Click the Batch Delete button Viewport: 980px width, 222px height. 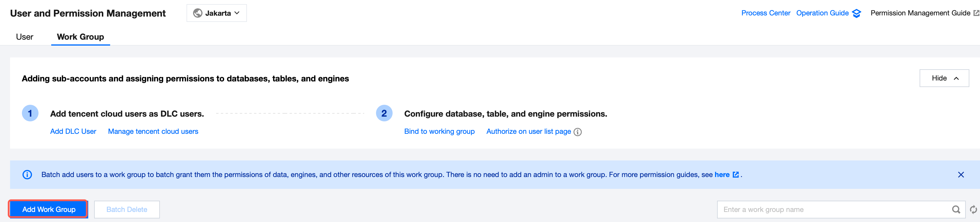point(127,210)
